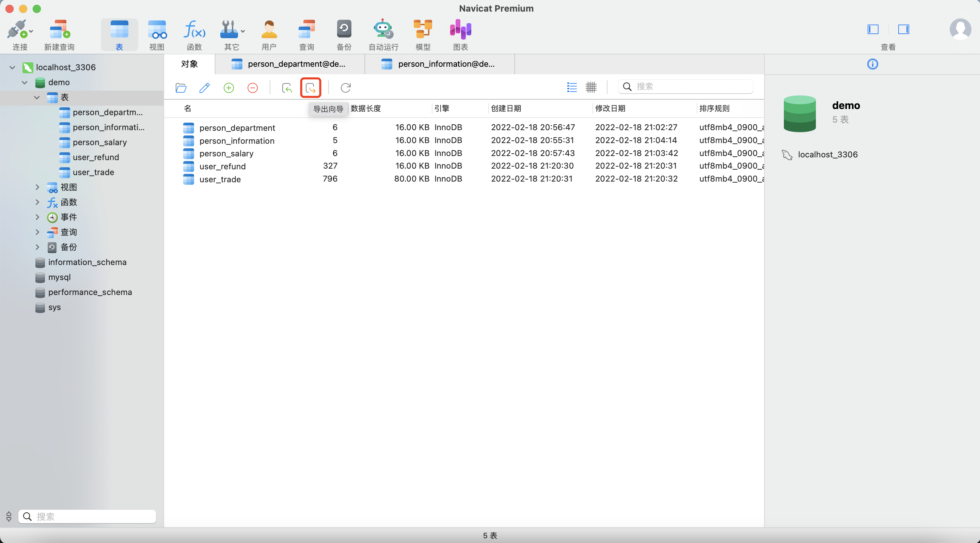Switch to the person_department@de... tab
Screen dimensions: 980x543
[289, 64]
